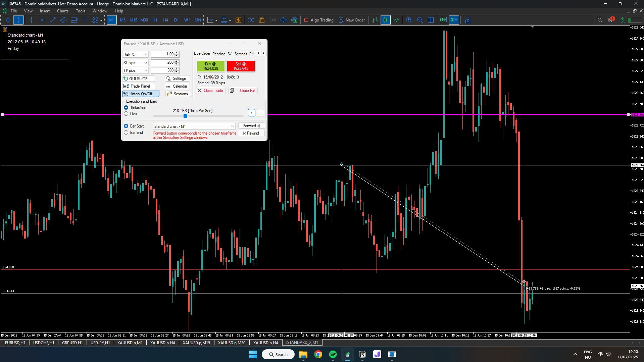644x362 pixels.
Task: Select the Live radio option
Action: point(126,114)
